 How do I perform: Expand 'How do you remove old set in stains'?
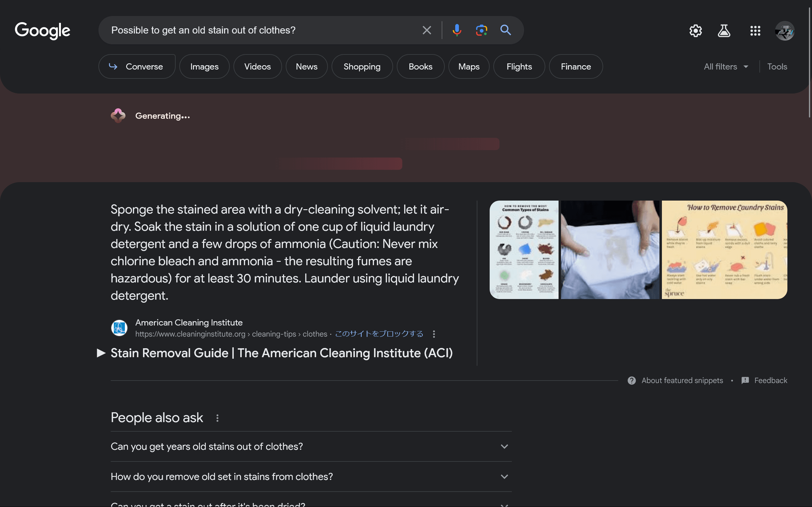[x=311, y=477]
